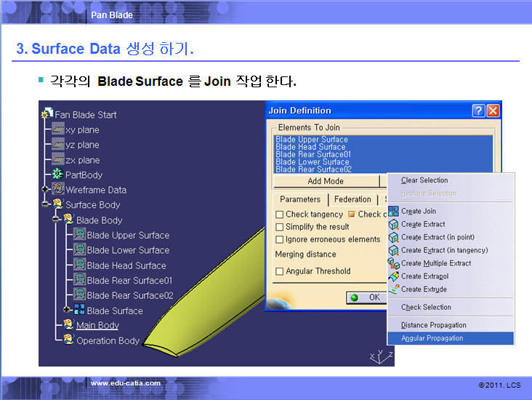Expand the Blade Surface join node
This screenshot has width=532, height=400.
pyautogui.click(x=67, y=311)
